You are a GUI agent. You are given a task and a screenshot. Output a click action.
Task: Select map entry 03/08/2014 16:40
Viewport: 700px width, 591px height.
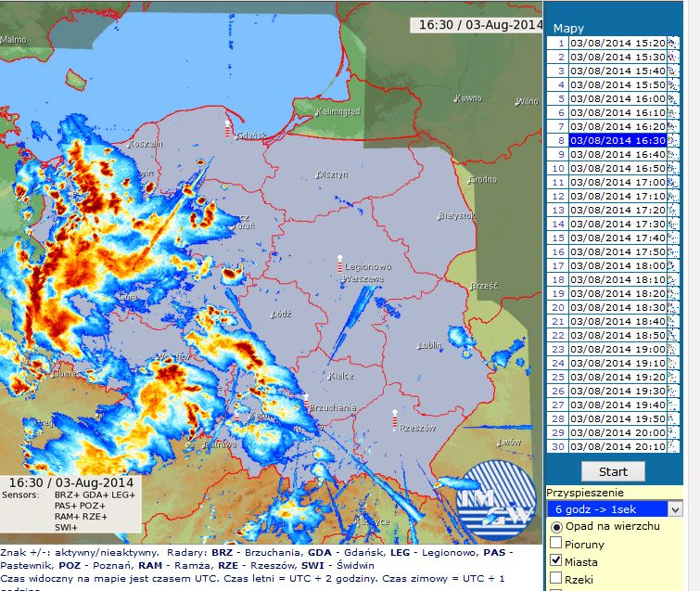click(x=617, y=155)
